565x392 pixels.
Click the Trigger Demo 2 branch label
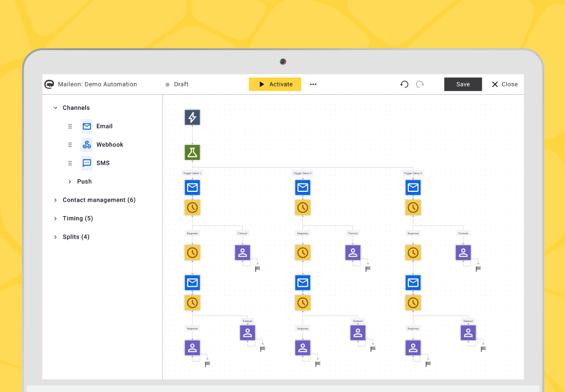point(302,173)
